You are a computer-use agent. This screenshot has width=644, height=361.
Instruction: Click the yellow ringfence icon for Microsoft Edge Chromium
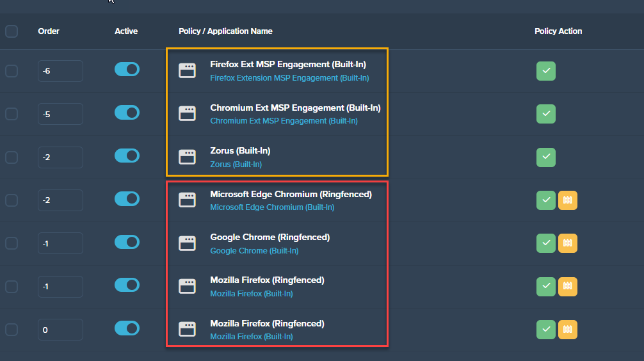[x=567, y=200]
